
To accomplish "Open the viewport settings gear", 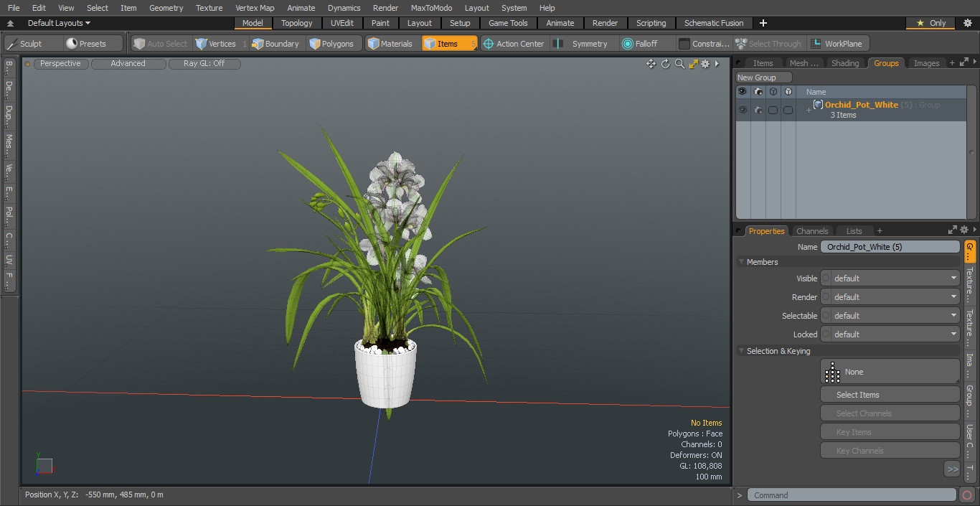I will (705, 64).
